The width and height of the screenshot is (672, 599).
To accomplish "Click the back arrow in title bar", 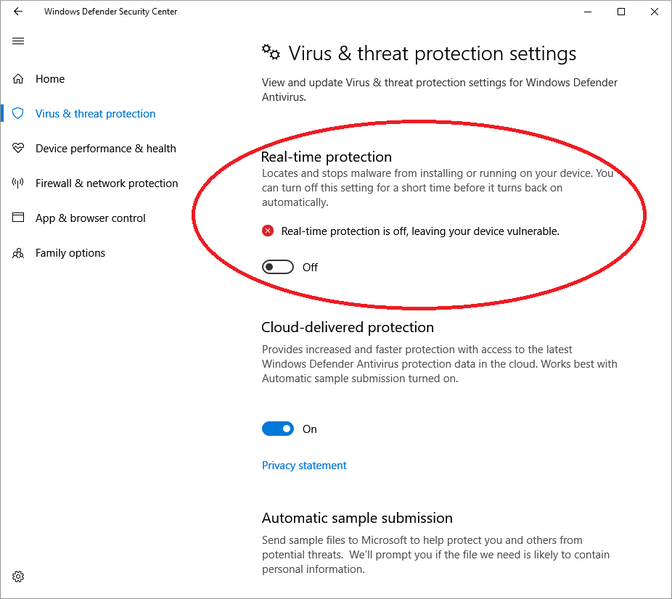I will 18,12.
